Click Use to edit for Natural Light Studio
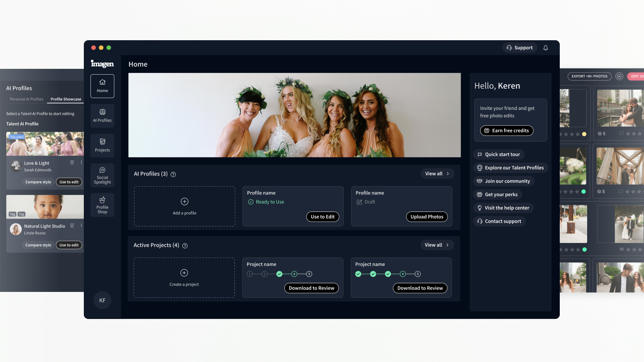 pos(69,245)
